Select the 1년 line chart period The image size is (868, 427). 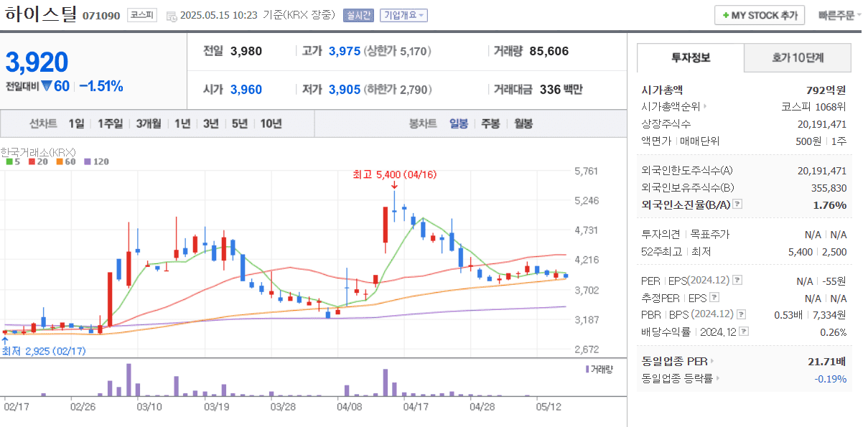pos(182,123)
